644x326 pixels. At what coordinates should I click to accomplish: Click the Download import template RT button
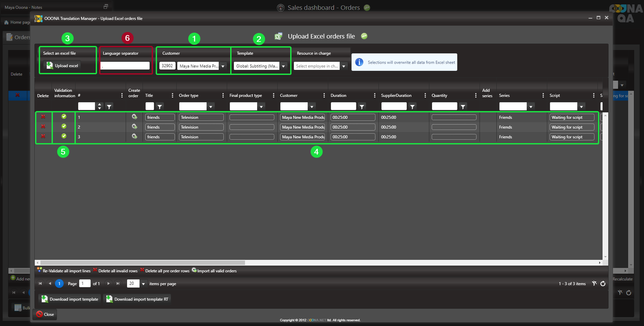click(x=137, y=299)
